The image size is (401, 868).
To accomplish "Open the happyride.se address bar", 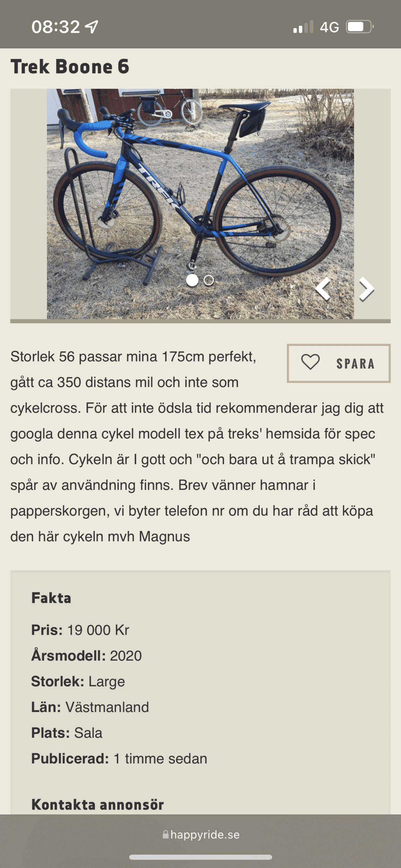I will coord(205,835).
